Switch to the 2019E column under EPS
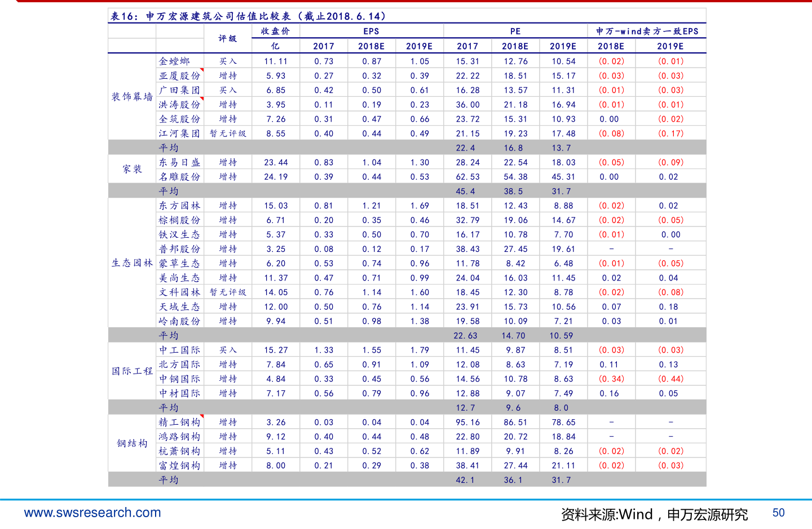This screenshot has width=812, height=529. coord(420,46)
